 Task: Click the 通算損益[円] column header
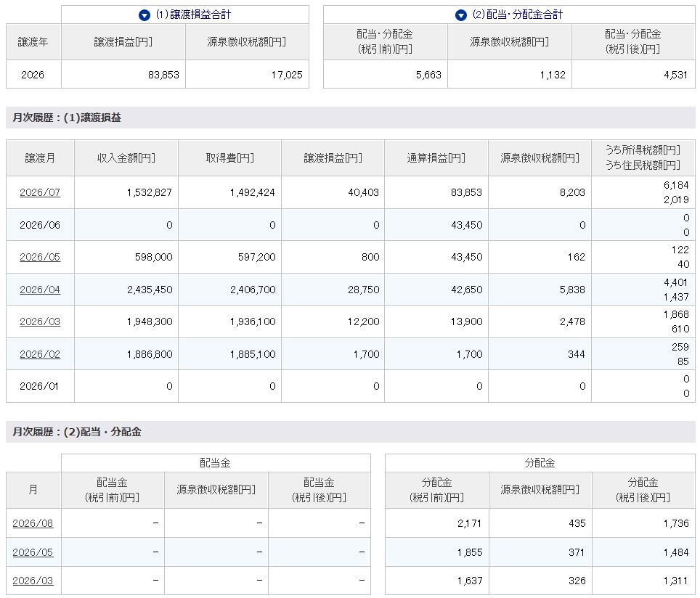[x=436, y=158]
